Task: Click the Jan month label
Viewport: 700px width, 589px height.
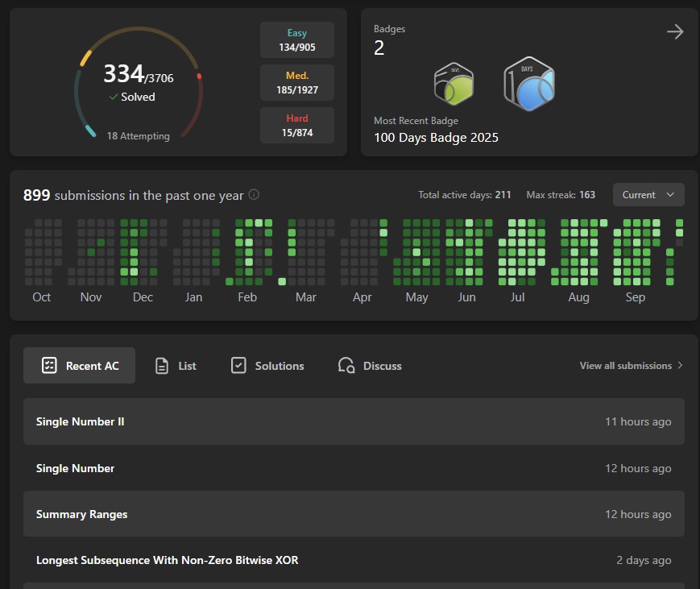Action: tap(194, 297)
